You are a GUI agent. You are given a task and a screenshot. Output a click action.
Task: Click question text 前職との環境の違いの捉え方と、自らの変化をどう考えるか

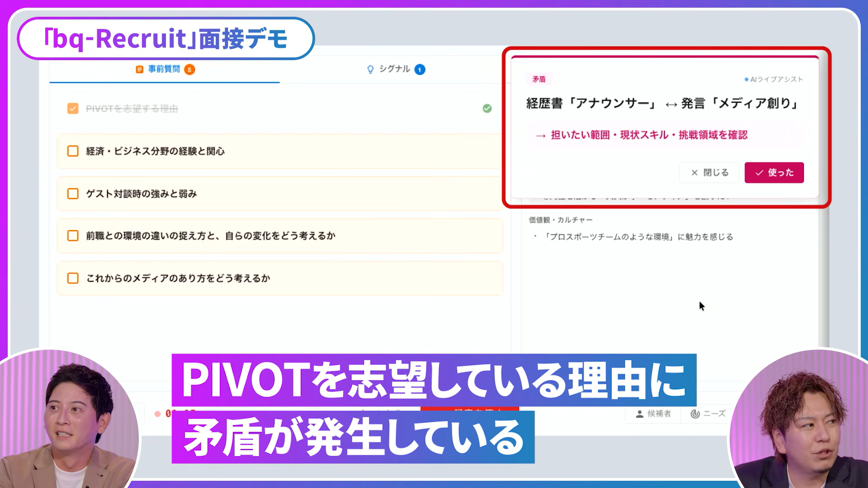click(211, 236)
